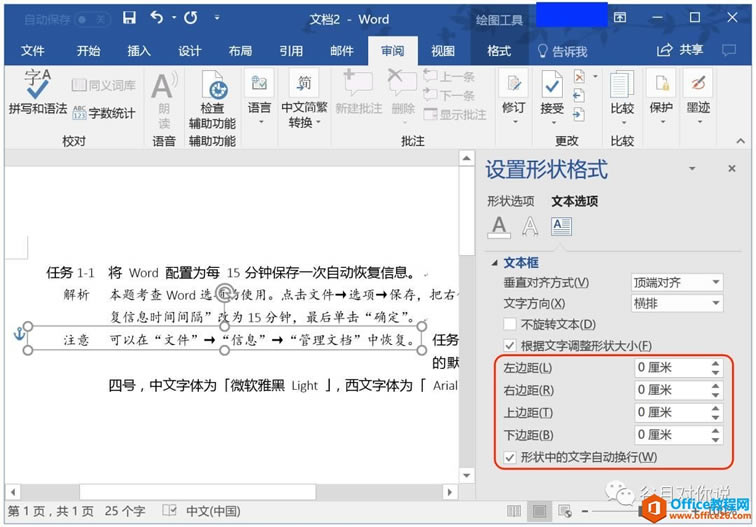Switch to the 邮件 tab
Viewport: 756px width, 527px height.
pyautogui.click(x=342, y=51)
